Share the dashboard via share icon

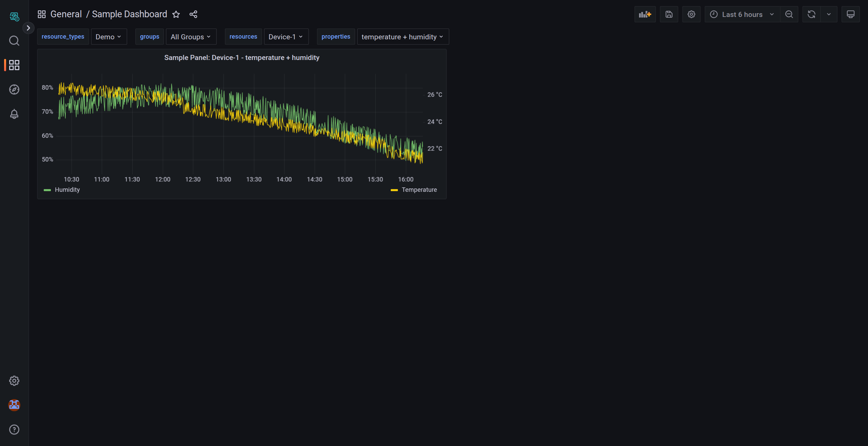coord(193,14)
